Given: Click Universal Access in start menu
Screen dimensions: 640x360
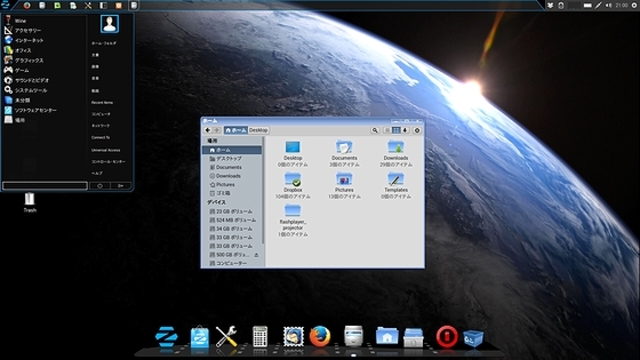Looking at the screenshot, I should 106,150.
